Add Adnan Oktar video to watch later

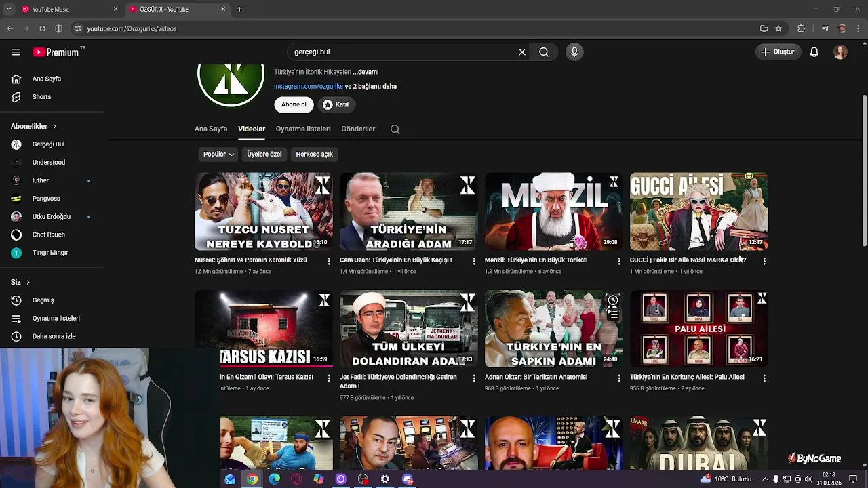(613, 300)
